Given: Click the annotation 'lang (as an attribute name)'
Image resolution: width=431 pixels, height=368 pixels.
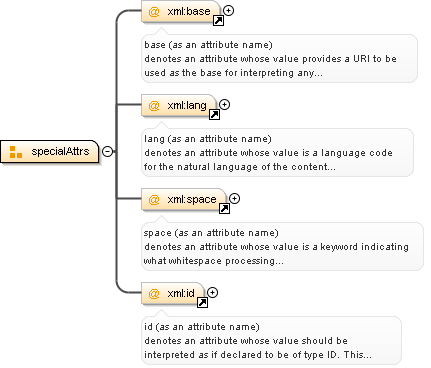Looking at the screenshot, I should (x=208, y=139).
